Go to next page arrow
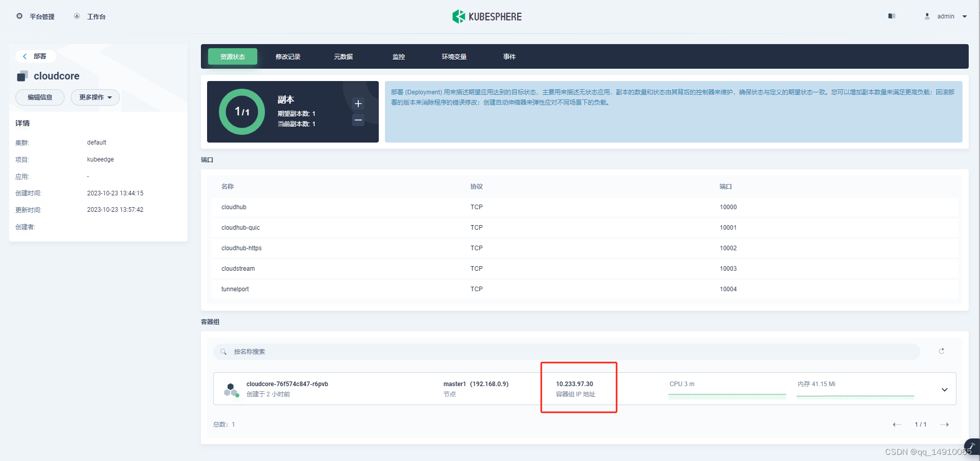The image size is (980, 461). pyautogui.click(x=945, y=425)
